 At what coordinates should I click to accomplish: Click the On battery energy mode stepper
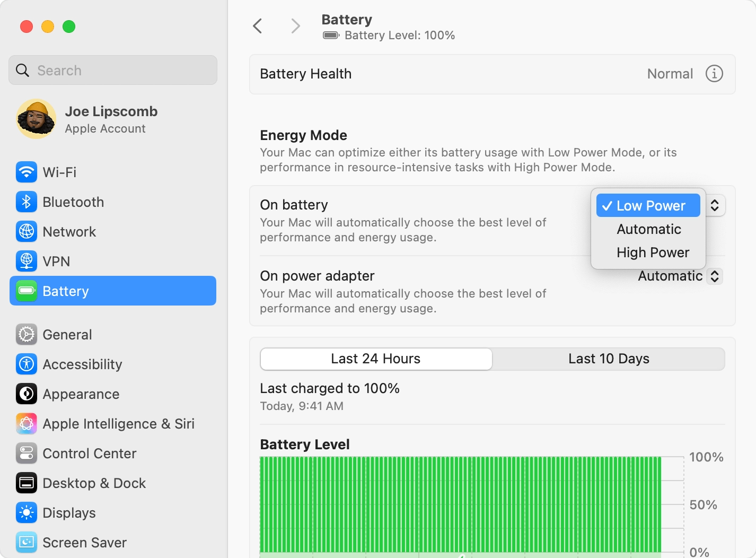[715, 205]
